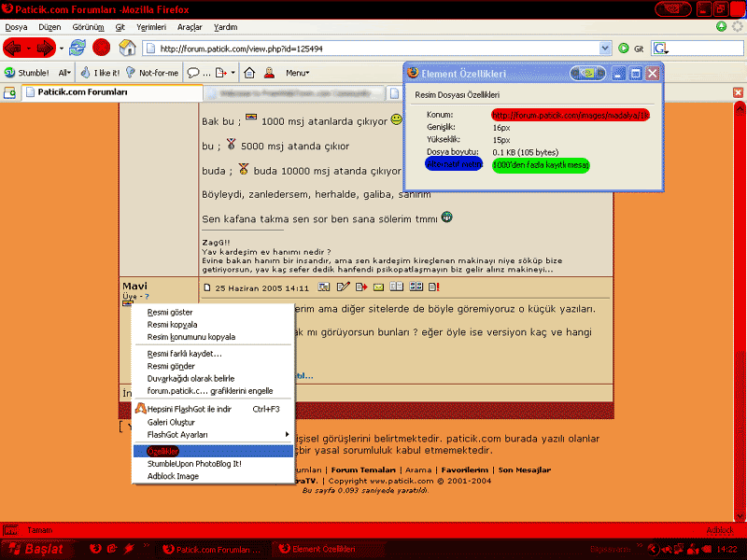Choose 'Adblock Image' in context menu
Viewport: 747px width, 560px height.
tap(173, 476)
